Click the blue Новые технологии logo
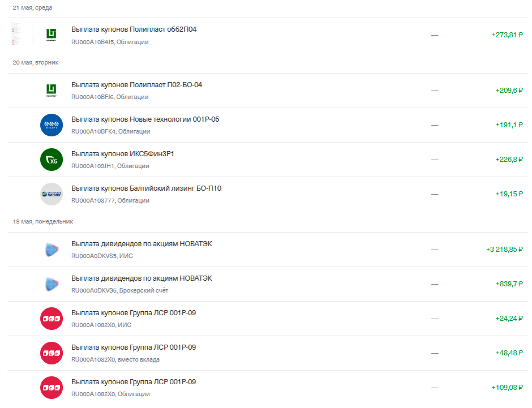The image size is (532, 408). click(52, 125)
